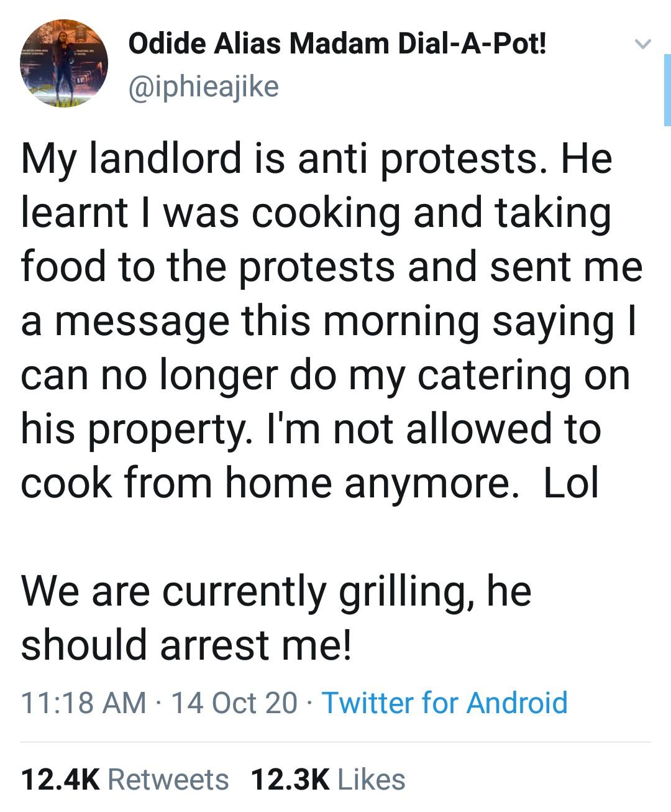The width and height of the screenshot is (671, 812).
Task: Open the tweet options chevron menu
Action: point(642,44)
